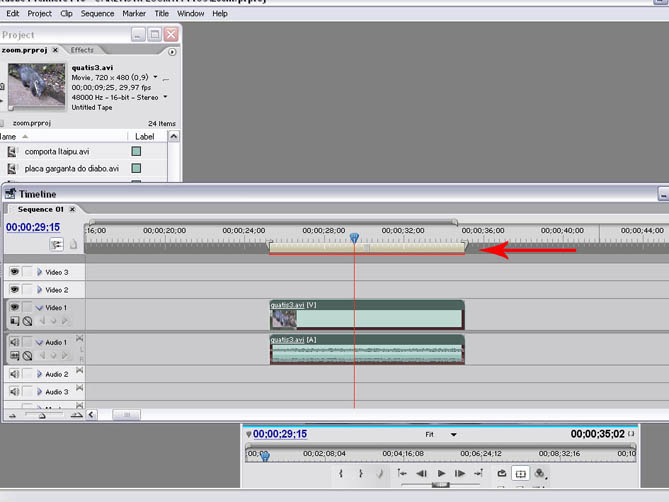Select comporta Itaipu.avi in the Project panel
This screenshot has width=669, height=502.
point(57,152)
